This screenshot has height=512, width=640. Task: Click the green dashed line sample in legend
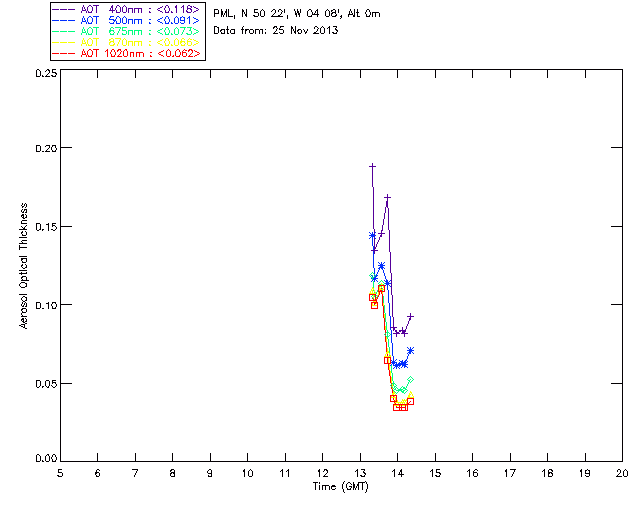click(64, 31)
